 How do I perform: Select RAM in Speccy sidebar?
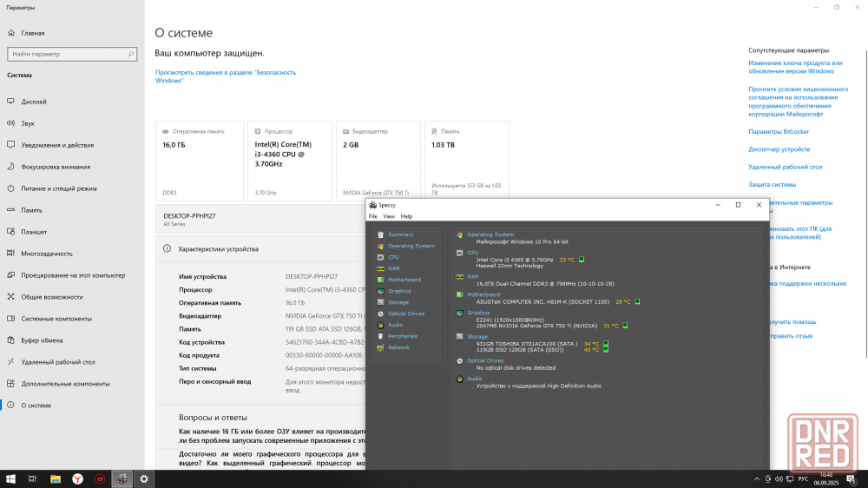[393, 268]
